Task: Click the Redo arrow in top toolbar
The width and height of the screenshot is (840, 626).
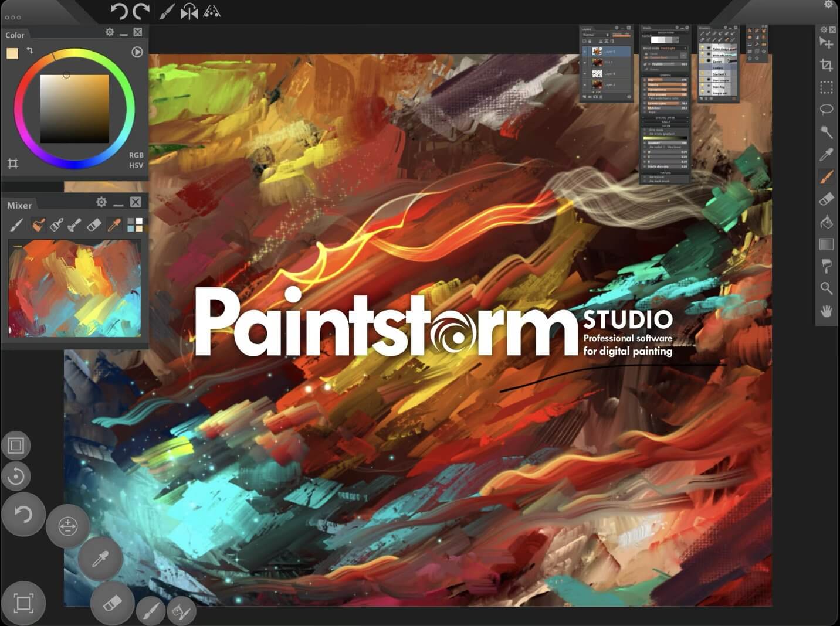Action: (141, 10)
